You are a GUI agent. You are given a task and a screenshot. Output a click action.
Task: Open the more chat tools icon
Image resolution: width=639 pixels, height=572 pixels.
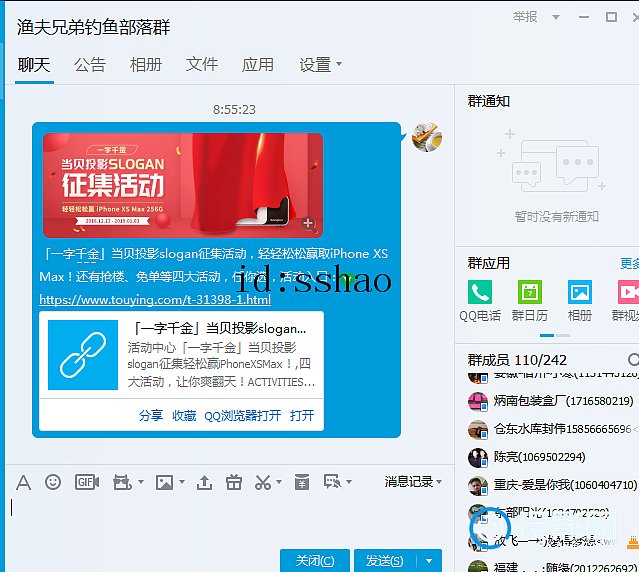(333, 482)
